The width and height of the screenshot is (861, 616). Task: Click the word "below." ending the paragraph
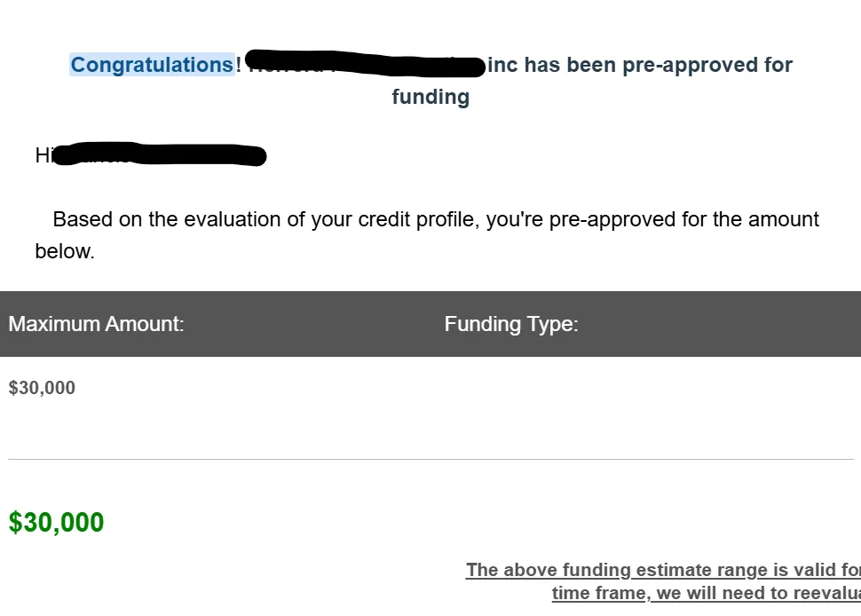(65, 251)
